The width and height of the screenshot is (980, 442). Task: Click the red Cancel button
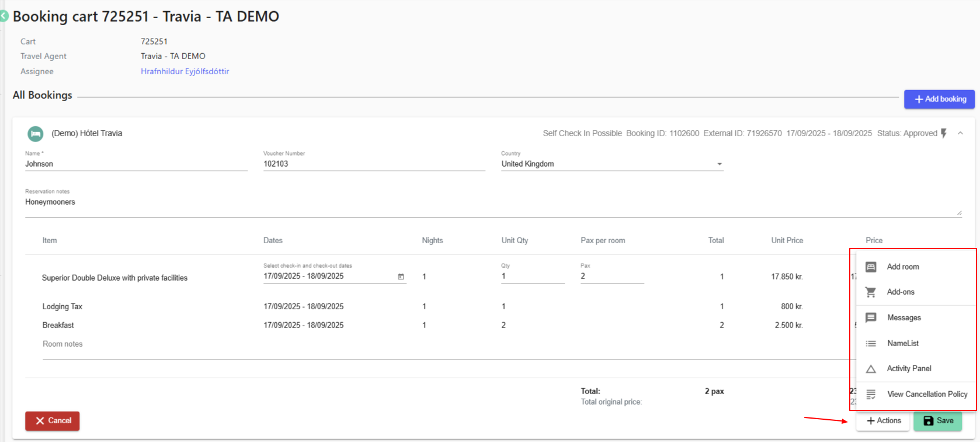pyautogui.click(x=52, y=421)
